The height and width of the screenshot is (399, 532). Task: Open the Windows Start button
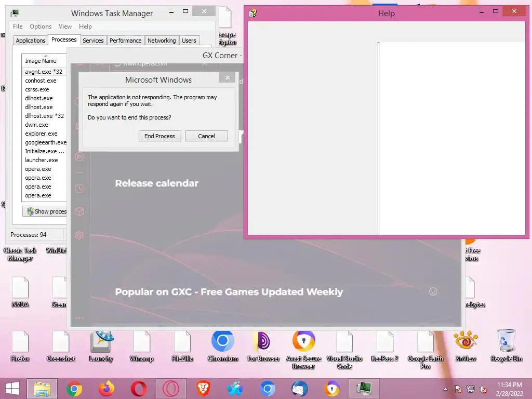click(12, 389)
